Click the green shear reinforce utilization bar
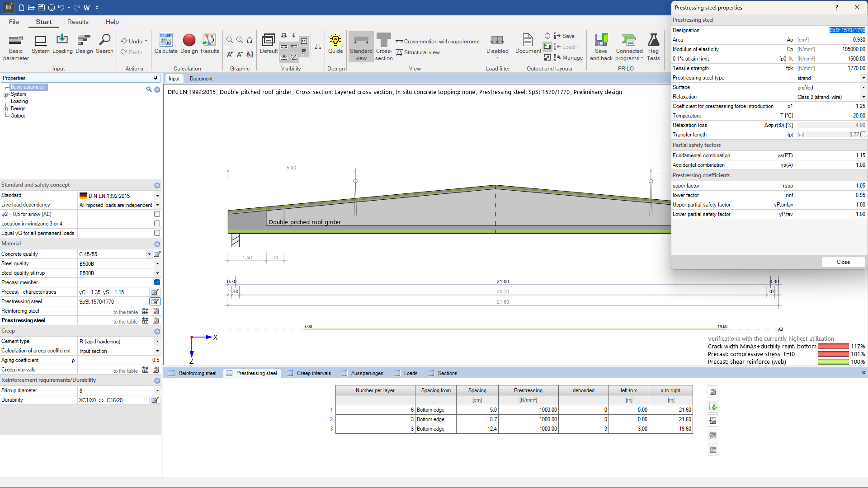868x488 pixels. (833, 362)
